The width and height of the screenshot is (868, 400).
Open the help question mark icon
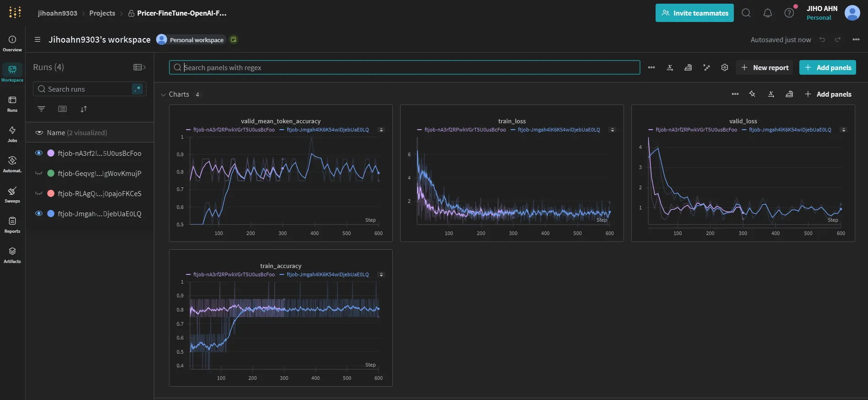coord(789,13)
